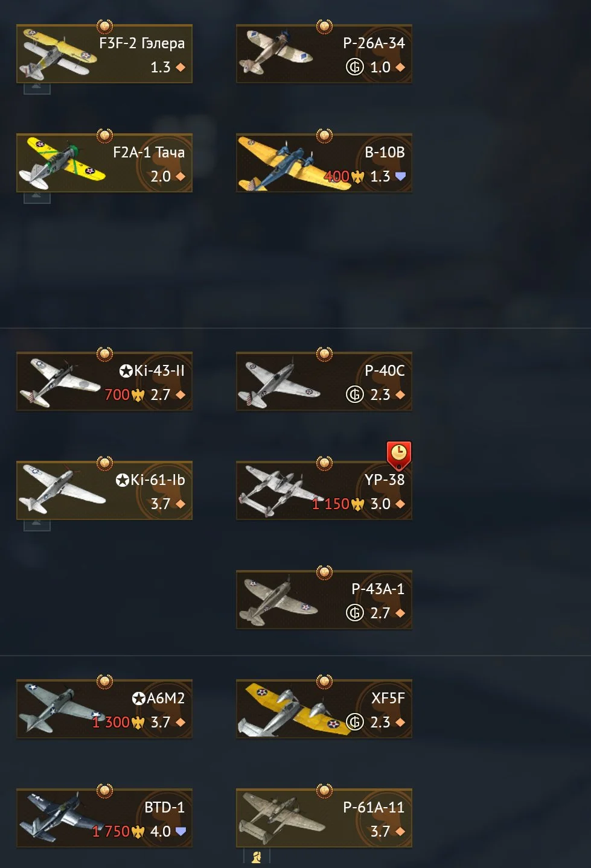Open the P-61A-11 aircraft card

(x=324, y=818)
